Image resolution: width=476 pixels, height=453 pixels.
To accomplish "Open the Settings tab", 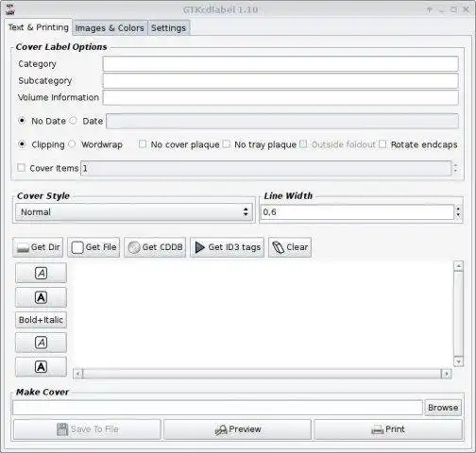I will click(168, 28).
